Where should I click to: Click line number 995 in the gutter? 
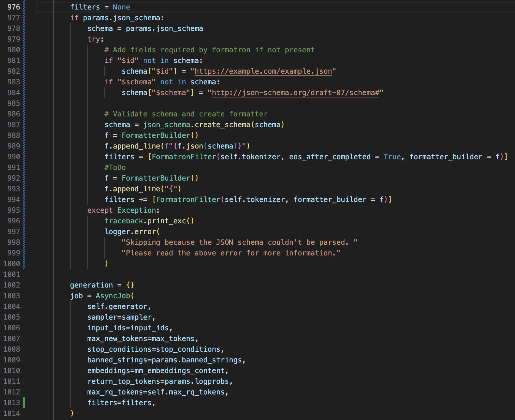(x=14, y=210)
